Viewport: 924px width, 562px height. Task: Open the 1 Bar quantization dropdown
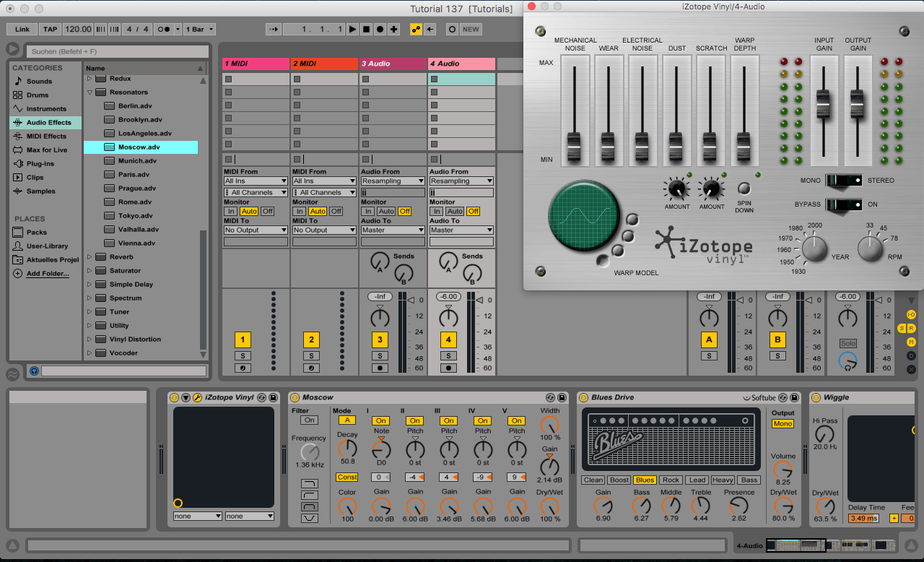pyautogui.click(x=199, y=30)
